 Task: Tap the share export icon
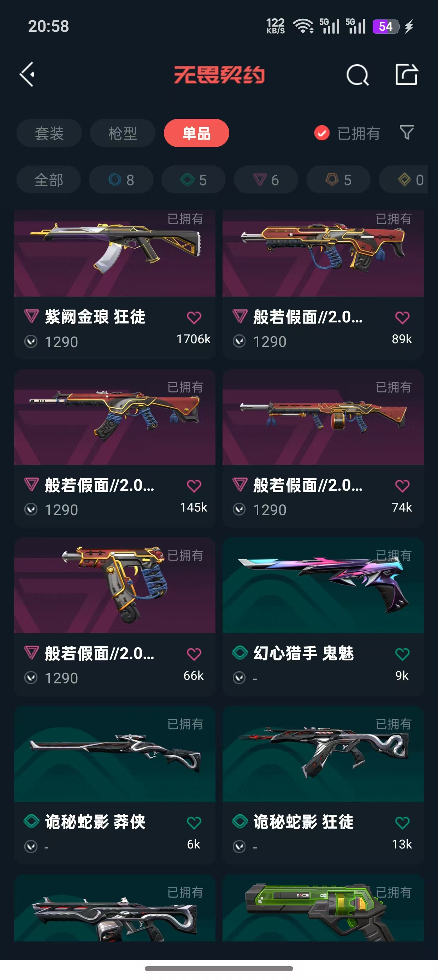406,74
